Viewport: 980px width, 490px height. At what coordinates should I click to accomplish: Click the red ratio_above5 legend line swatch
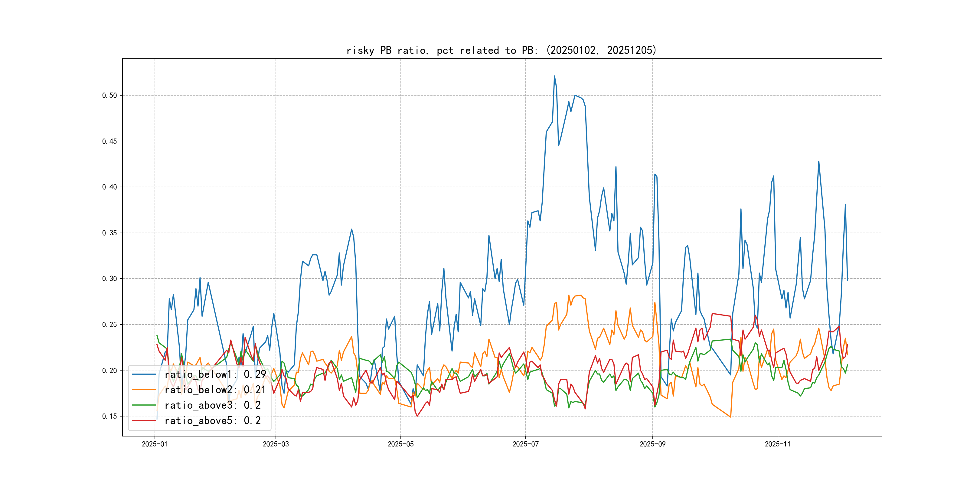[144, 420]
